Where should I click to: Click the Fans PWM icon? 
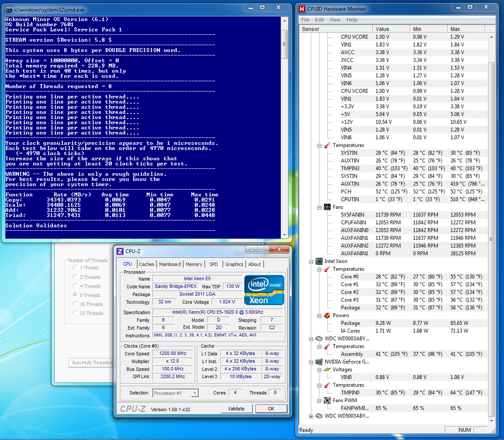327,400
